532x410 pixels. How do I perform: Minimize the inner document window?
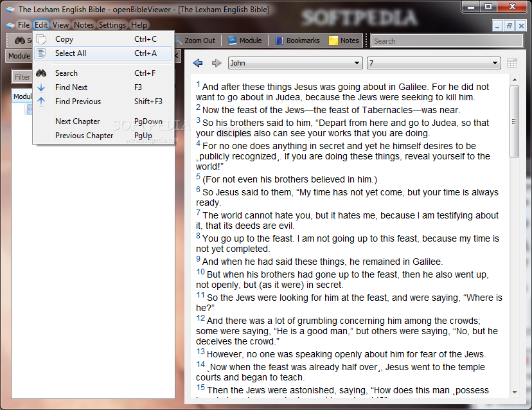[497, 26]
